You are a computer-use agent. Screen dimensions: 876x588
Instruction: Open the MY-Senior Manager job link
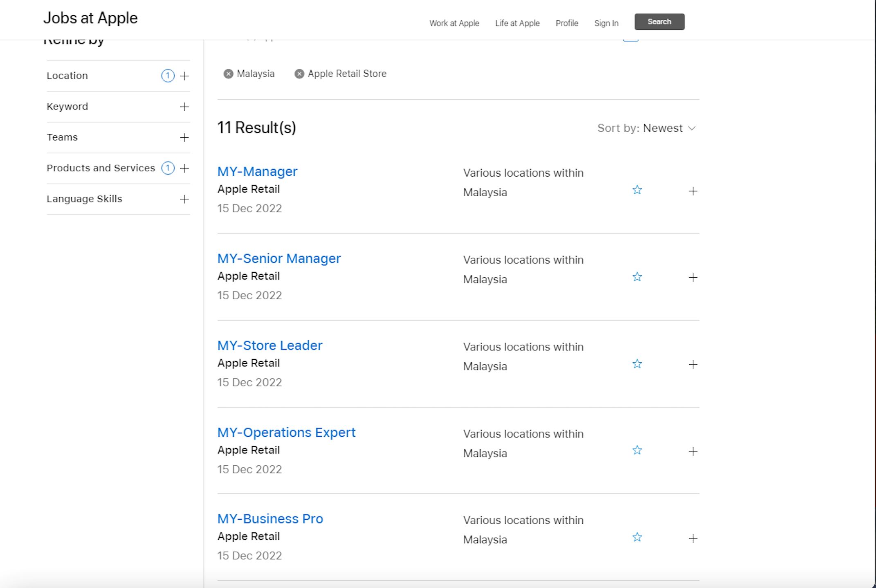point(279,258)
